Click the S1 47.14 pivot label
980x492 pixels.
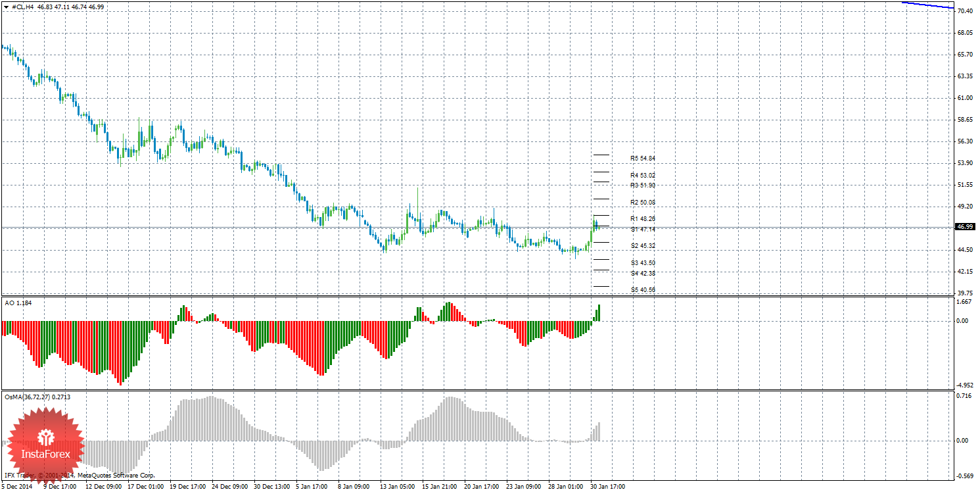(x=643, y=230)
